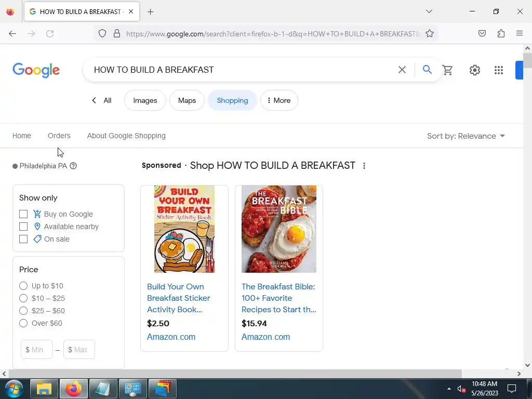
Task: Open the Firefox extensions puzzle icon
Action: point(501,33)
